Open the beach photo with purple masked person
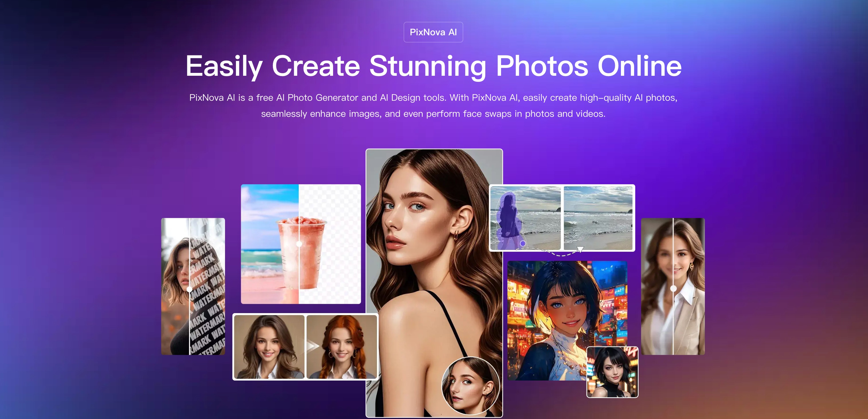The height and width of the screenshot is (419, 868). [526, 218]
